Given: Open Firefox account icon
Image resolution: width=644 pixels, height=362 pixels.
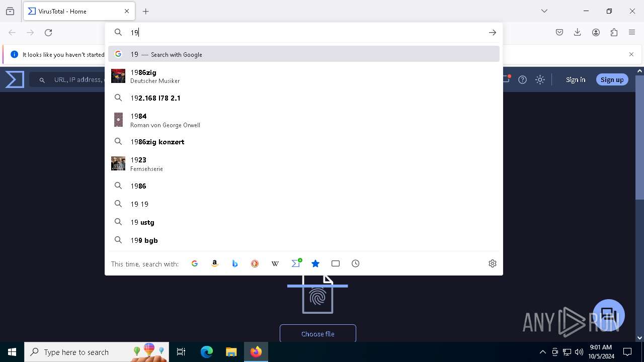Looking at the screenshot, I should point(596,32).
